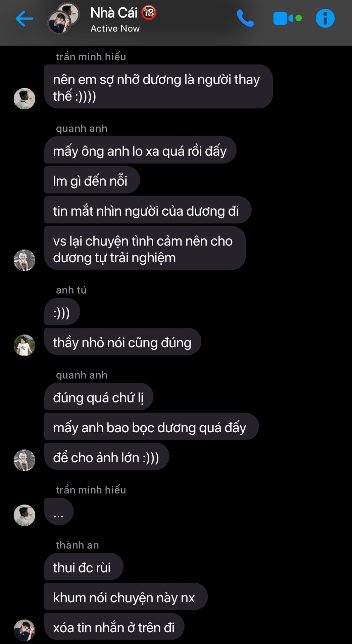
Task: Select the message 'lm gì đến nỗi'
Action: pyautogui.click(x=92, y=180)
